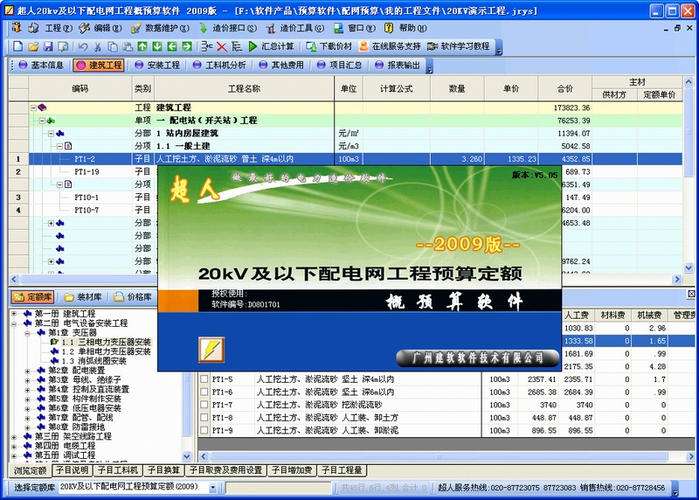Viewport: 699px width, 500px height.
Task: Open the 帮助 menu
Action: (413, 28)
